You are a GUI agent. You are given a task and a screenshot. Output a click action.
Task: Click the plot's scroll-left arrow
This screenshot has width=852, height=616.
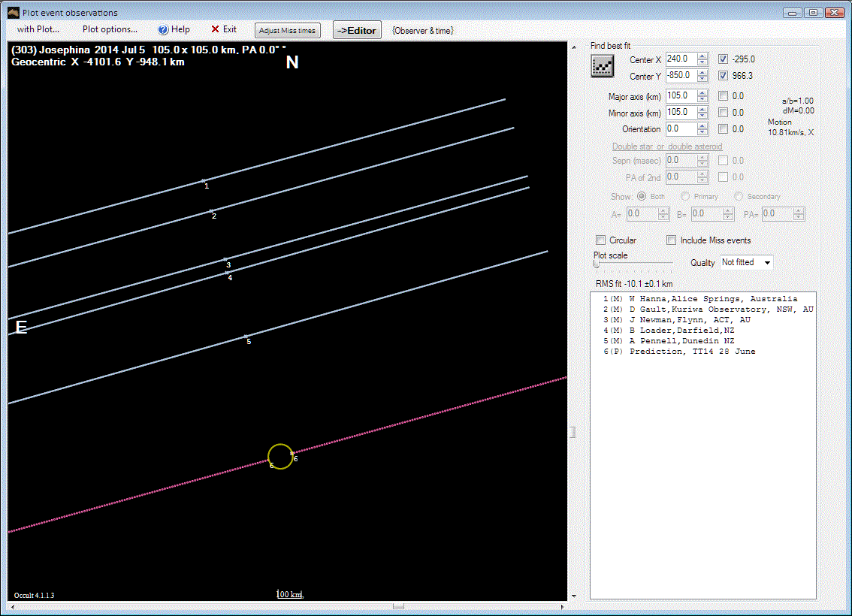pos(13,607)
